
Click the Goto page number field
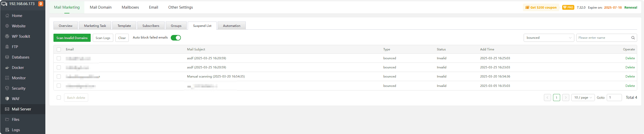(614, 98)
